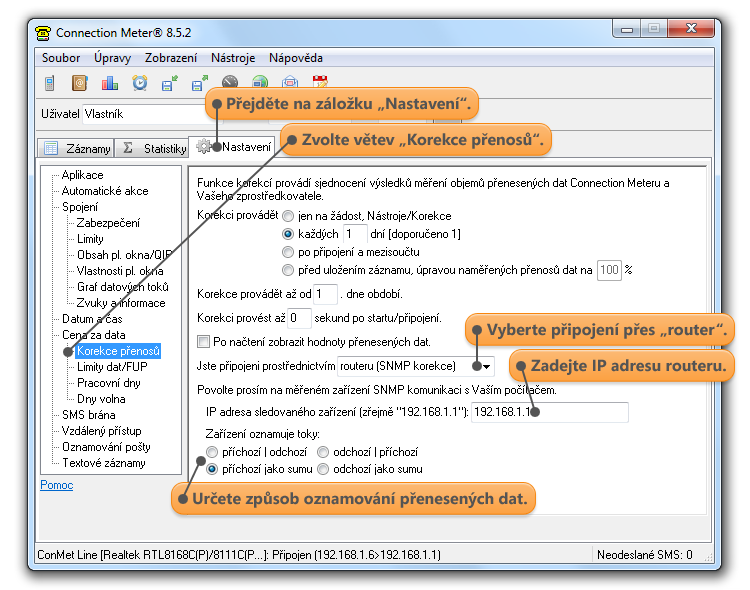This screenshot has width=750, height=590.
Task: Select 'po připojení a mezisoučtu' radio option
Action: (288, 252)
